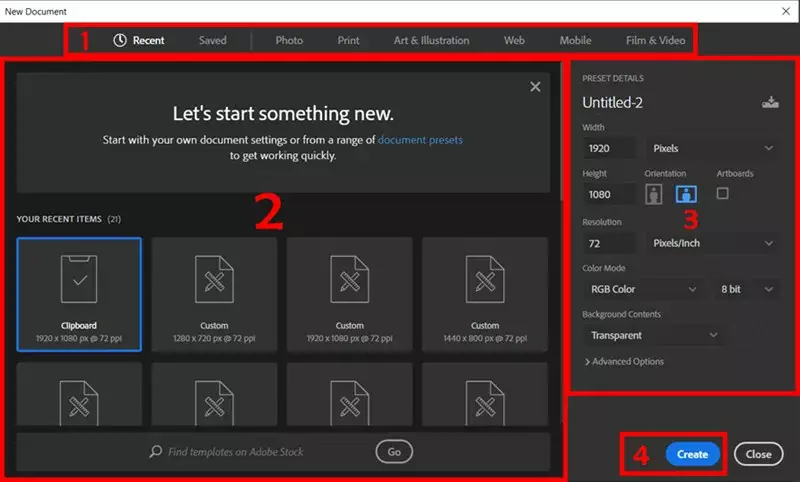Open the 8 bit depth dropdown
This screenshot has width=800, height=482.
click(747, 289)
